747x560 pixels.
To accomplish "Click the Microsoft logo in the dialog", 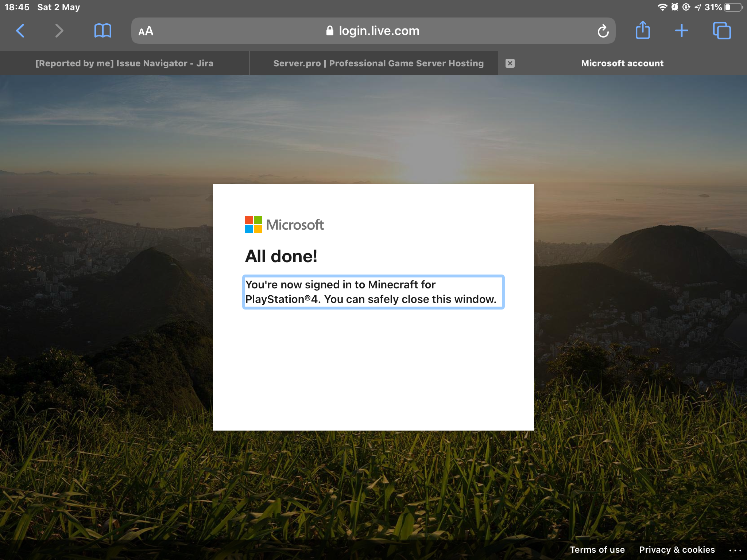I will point(285,225).
